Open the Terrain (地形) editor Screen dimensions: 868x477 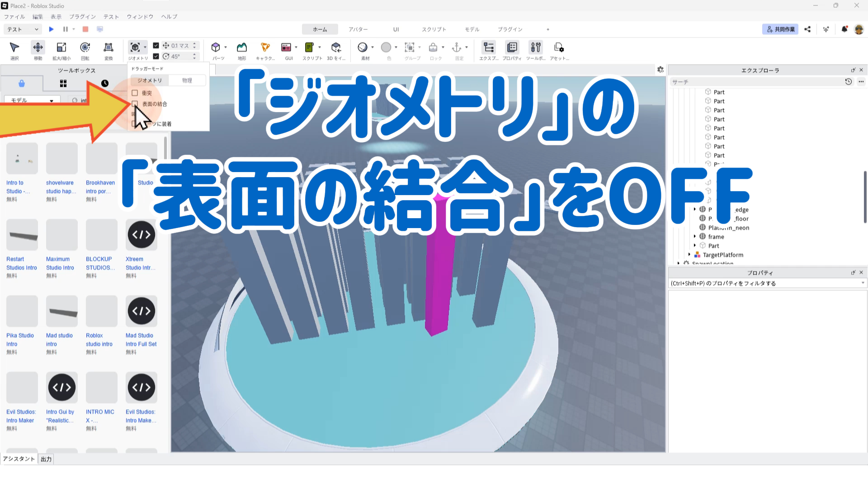tap(242, 47)
